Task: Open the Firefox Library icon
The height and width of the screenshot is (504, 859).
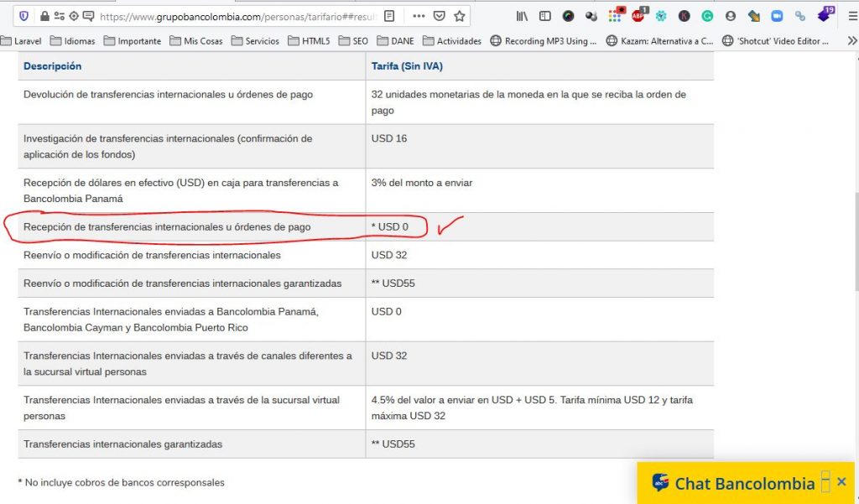Action: click(522, 17)
